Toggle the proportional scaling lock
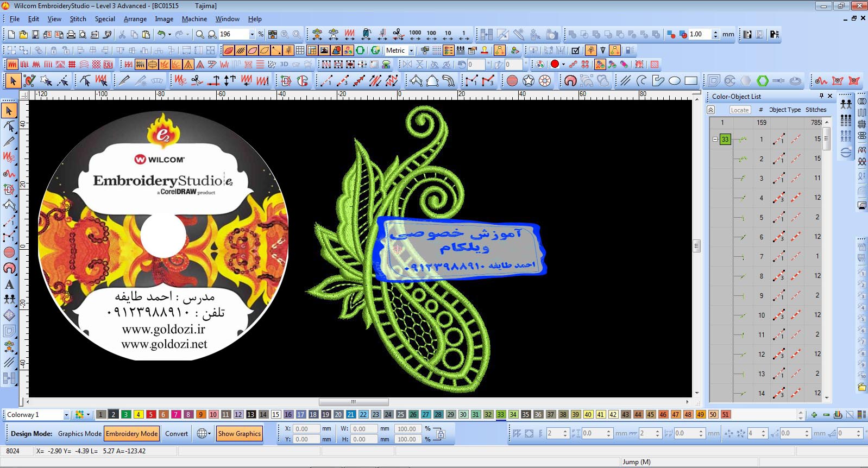 pyautogui.click(x=441, y=434)
